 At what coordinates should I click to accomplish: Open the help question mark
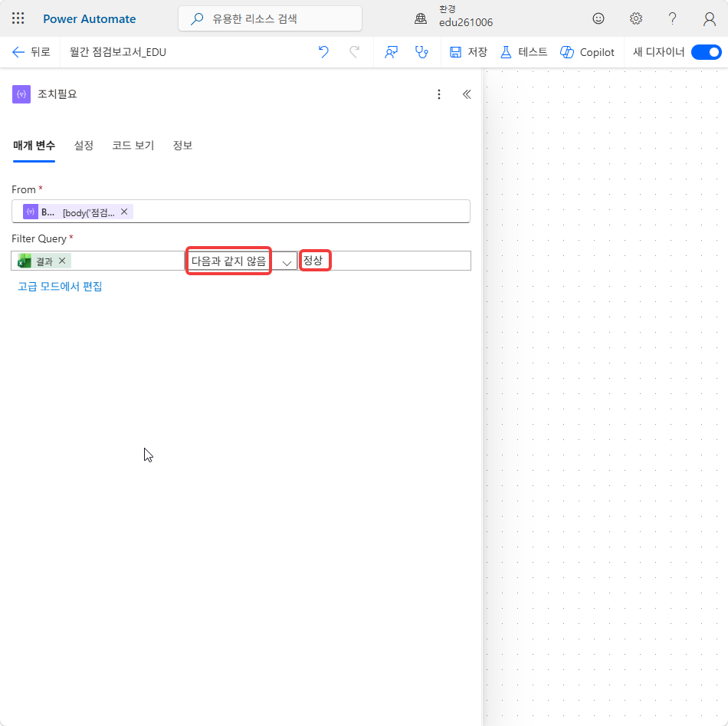pos(672,18)
